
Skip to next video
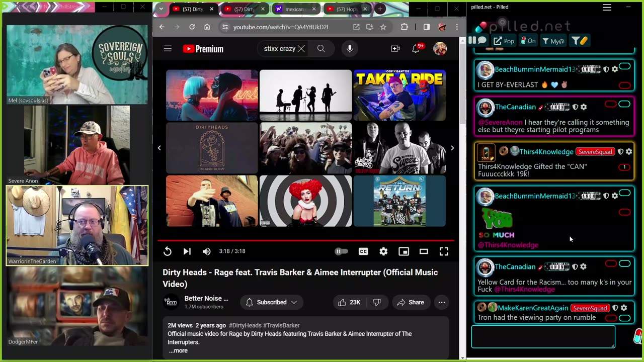(x=187, y=251)
